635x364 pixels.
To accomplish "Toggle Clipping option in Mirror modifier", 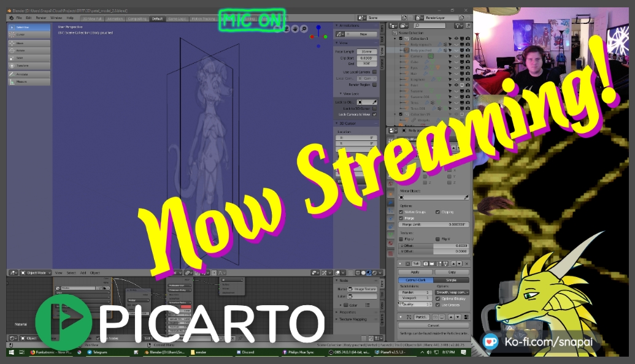I will pos(437,212).
